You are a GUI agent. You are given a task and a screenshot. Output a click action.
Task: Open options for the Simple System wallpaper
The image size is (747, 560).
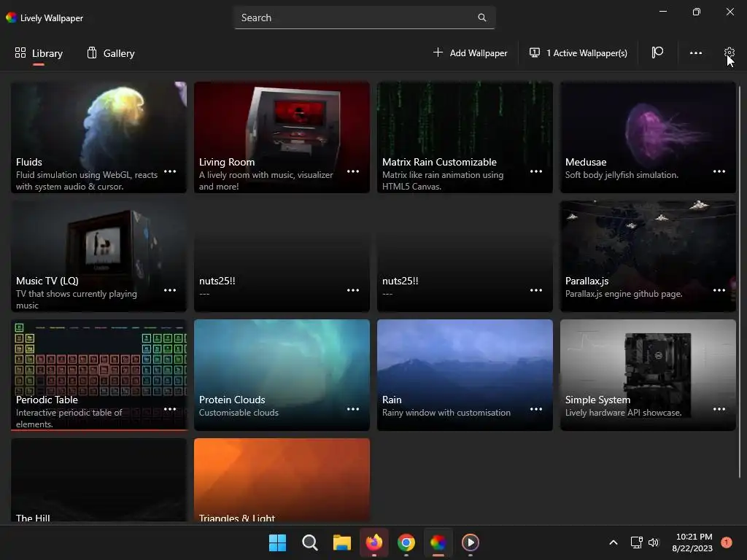719,409
